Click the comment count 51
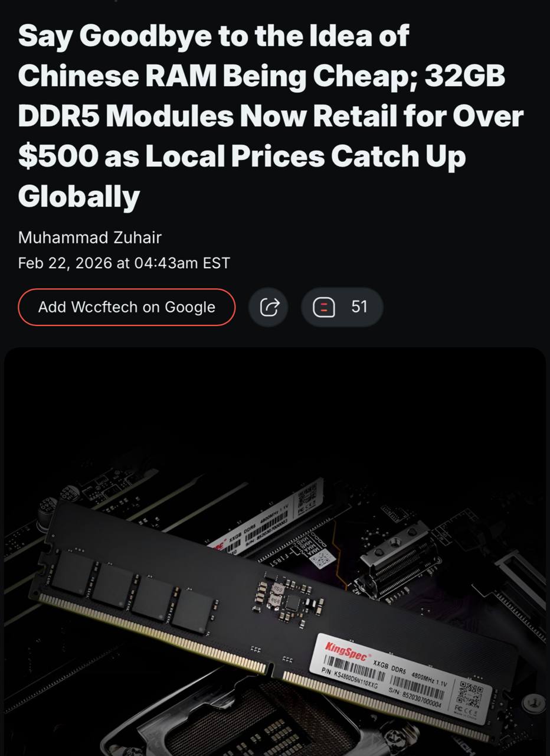 [359, 307]
